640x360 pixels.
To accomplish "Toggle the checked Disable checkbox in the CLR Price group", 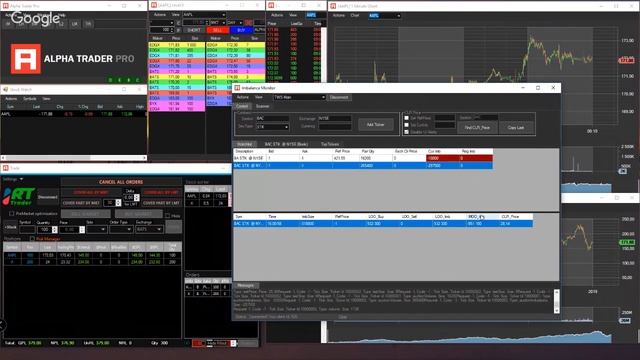I will coord(407,132).
